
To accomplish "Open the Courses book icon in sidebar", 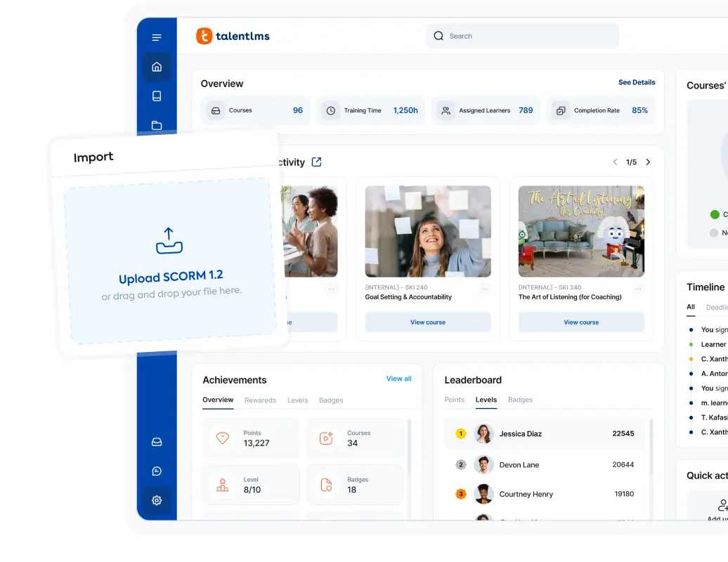I will pyautogui.click(x=157, y=96).
